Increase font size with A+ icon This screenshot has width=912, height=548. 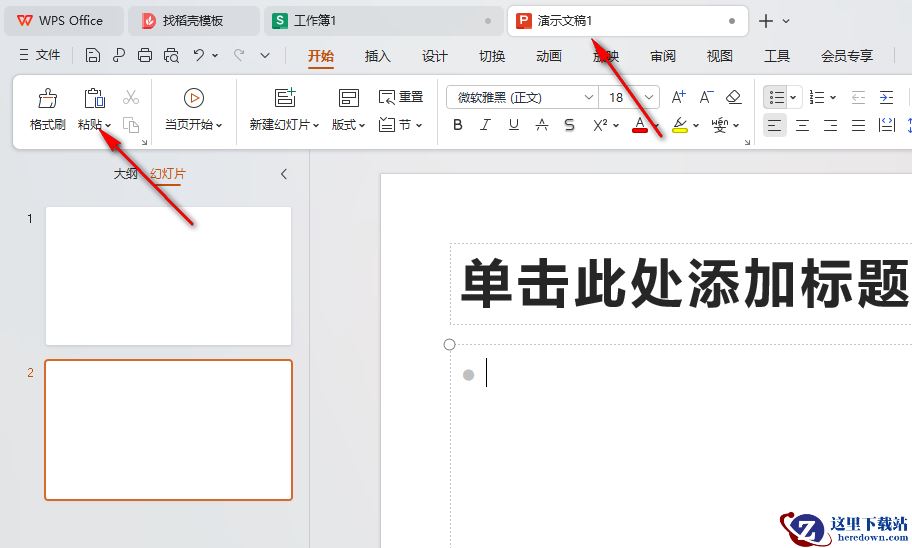[678, 97]
